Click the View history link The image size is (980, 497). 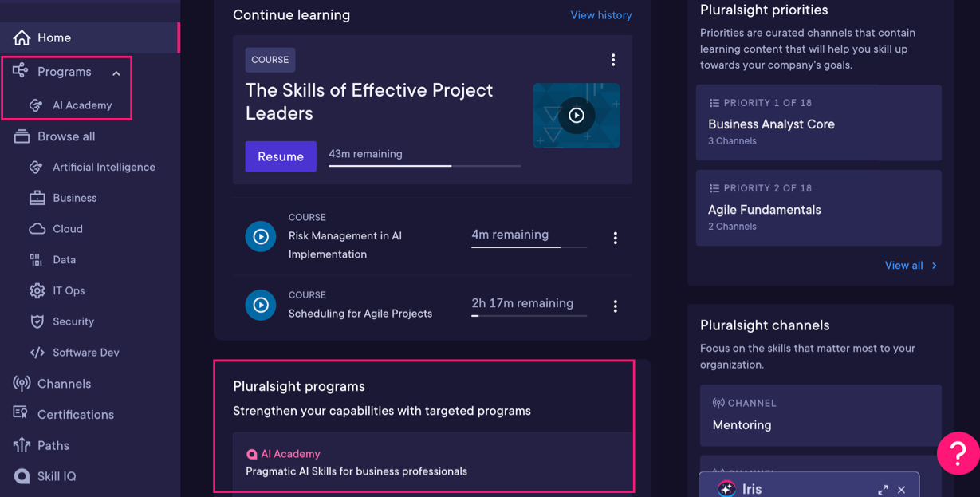click(x=600, y=15)
